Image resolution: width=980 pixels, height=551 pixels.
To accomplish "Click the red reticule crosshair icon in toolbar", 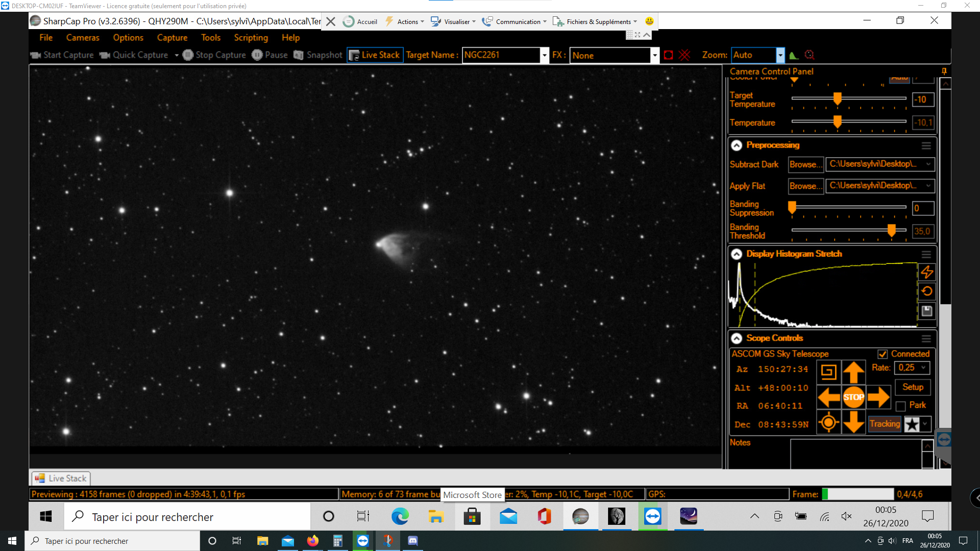I will click(x=684, y=55).
